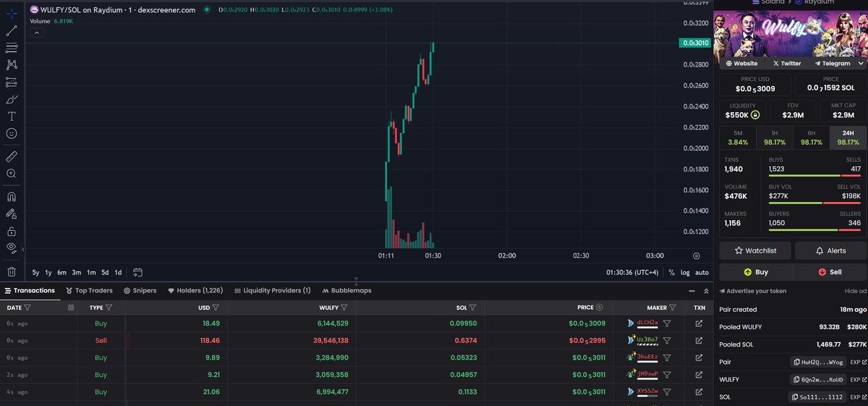Filter transactions by maker dLCH2a
Viewport: 868px width, 406px height.
click(668, 323)
